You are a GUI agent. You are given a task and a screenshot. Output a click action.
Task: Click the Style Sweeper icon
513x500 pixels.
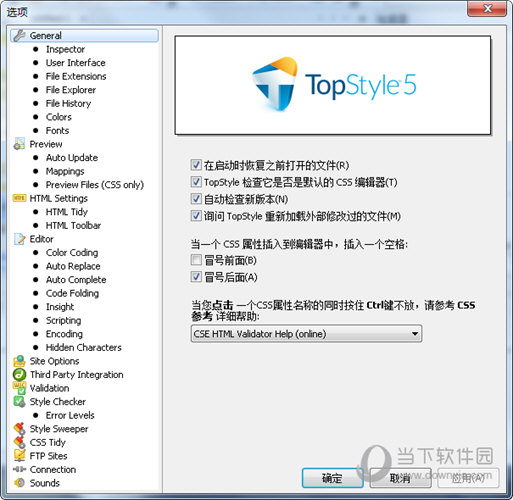click(x=19, y=429)
